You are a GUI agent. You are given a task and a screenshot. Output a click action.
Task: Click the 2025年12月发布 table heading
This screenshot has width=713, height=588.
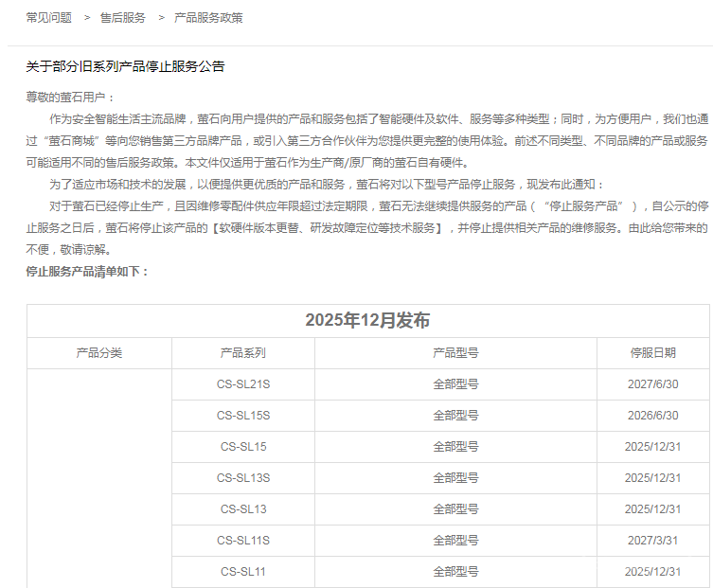pos(367,320)
